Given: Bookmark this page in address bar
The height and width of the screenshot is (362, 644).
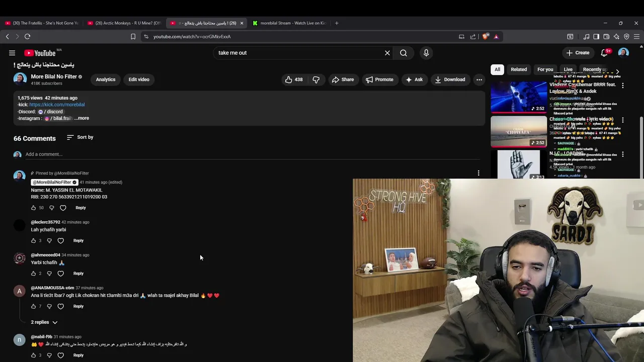Looking at the screenshot, I should point(133,37).
